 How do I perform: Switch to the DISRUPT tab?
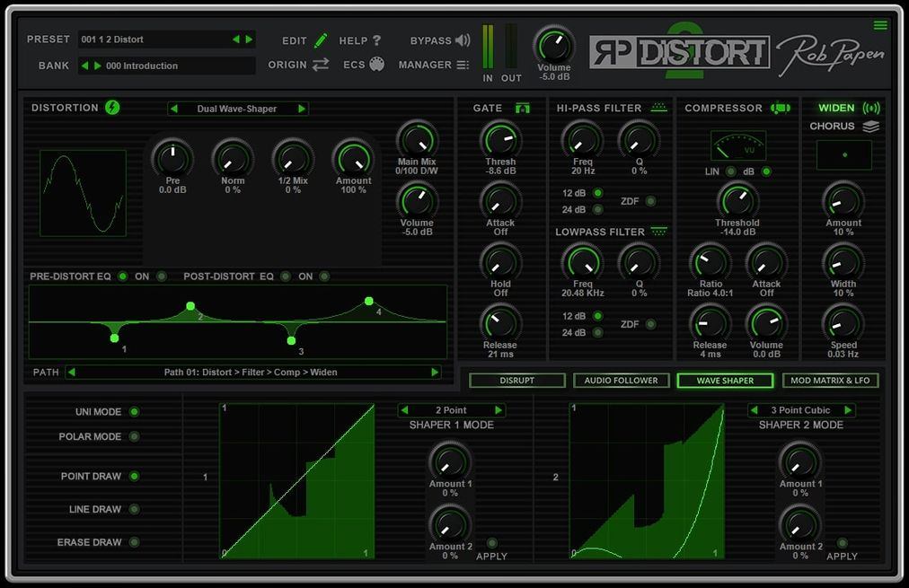[x=516, y=380]
